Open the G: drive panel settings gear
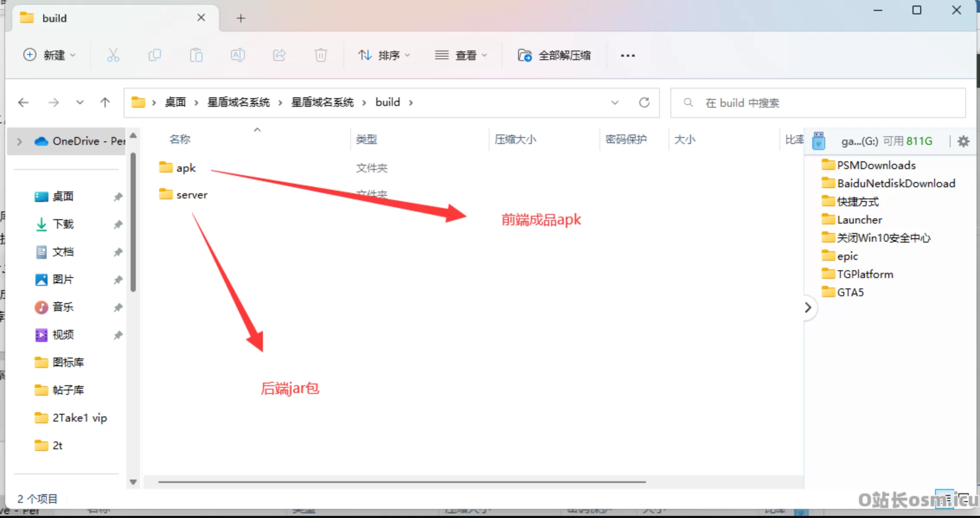The height and width of the screenshot is (518, 980). point(964,141)
